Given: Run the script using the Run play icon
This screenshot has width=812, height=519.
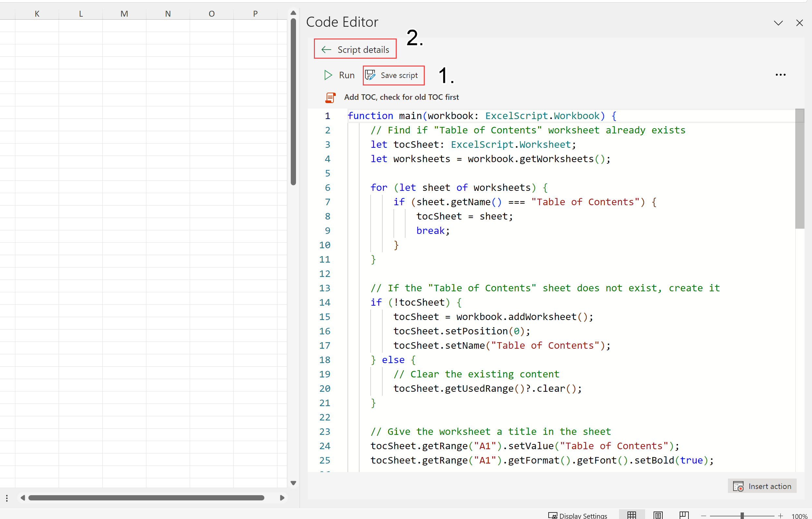Looking at the screenshot, I should pyautogui.click(x=327, y=75).
